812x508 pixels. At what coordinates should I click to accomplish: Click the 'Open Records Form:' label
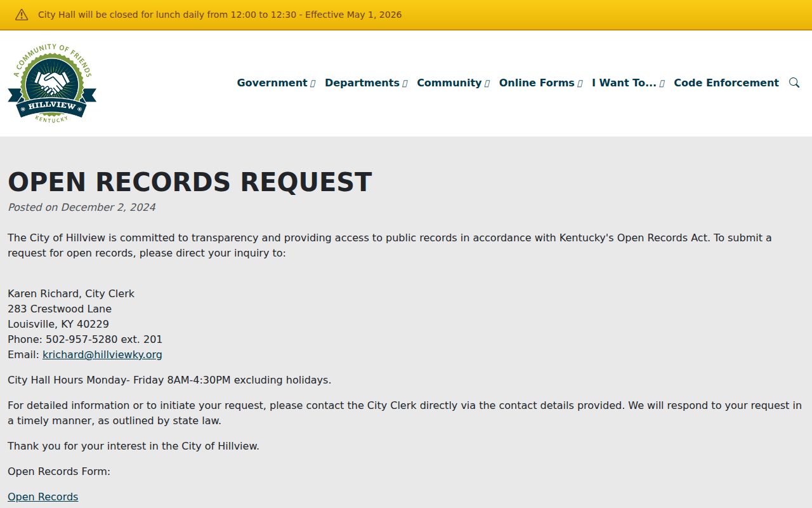point(59,471)
